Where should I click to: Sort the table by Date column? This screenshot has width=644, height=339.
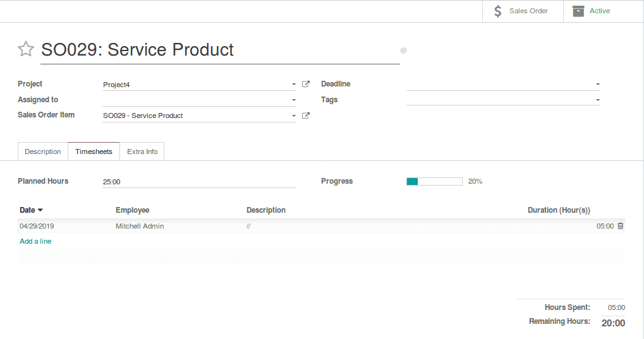click(31, 210)
